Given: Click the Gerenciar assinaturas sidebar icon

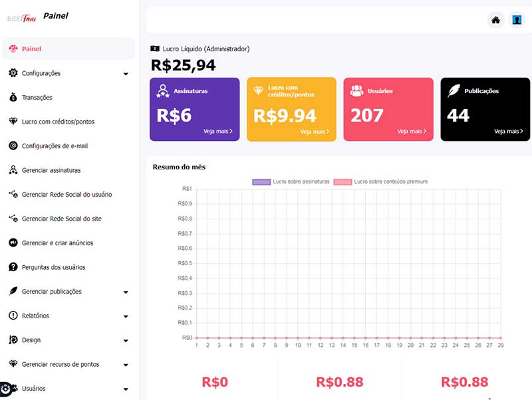Looking at the screenshot, I should [13, 170].
